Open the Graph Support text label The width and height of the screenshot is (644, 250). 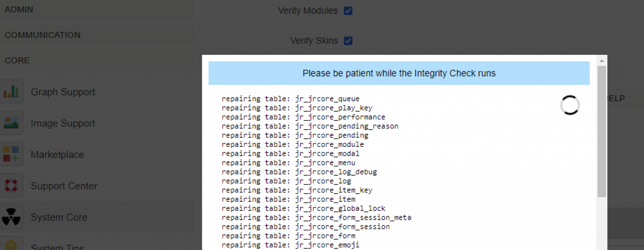[63, 92]
